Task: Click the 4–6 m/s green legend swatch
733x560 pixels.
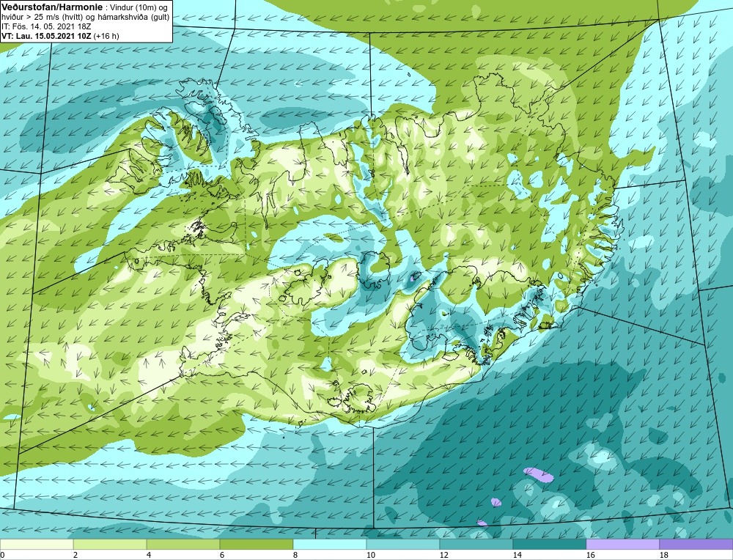Action: (x=183, y=545)
